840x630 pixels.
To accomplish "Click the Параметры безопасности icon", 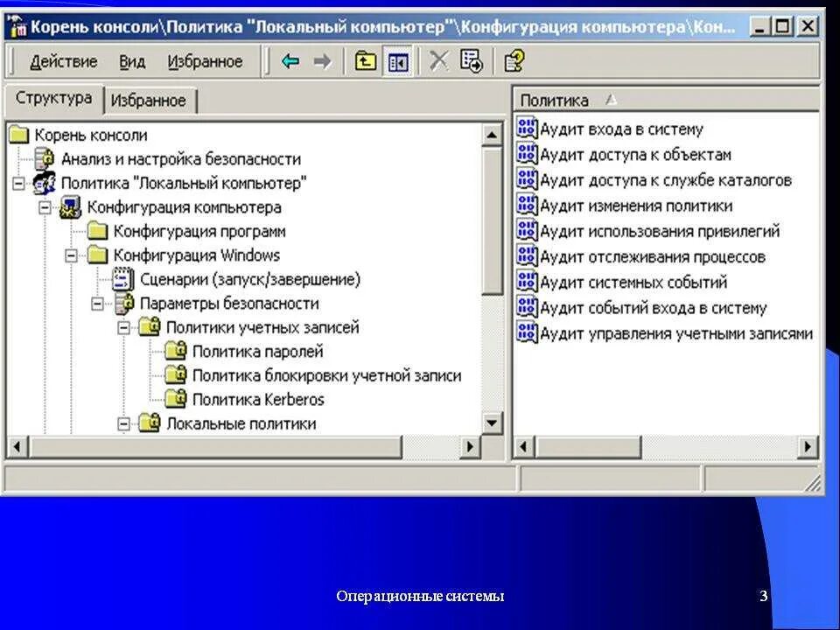I will (124, 304).
